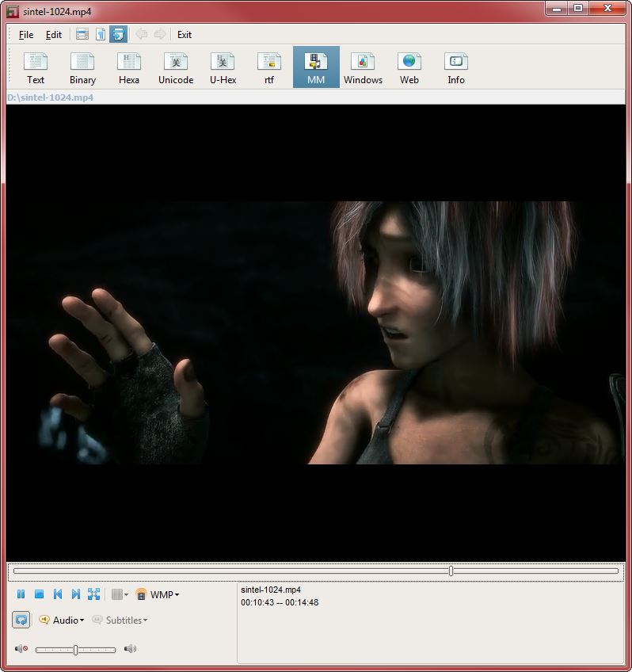Open the Edit menu
The height and width of the screenshot is (672, 632).
54,35
